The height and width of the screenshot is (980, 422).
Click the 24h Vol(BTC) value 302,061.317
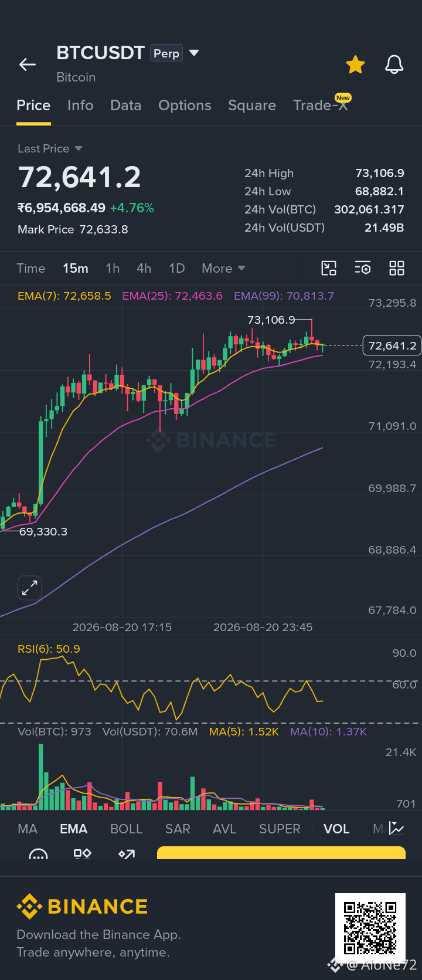click(369, 210)
